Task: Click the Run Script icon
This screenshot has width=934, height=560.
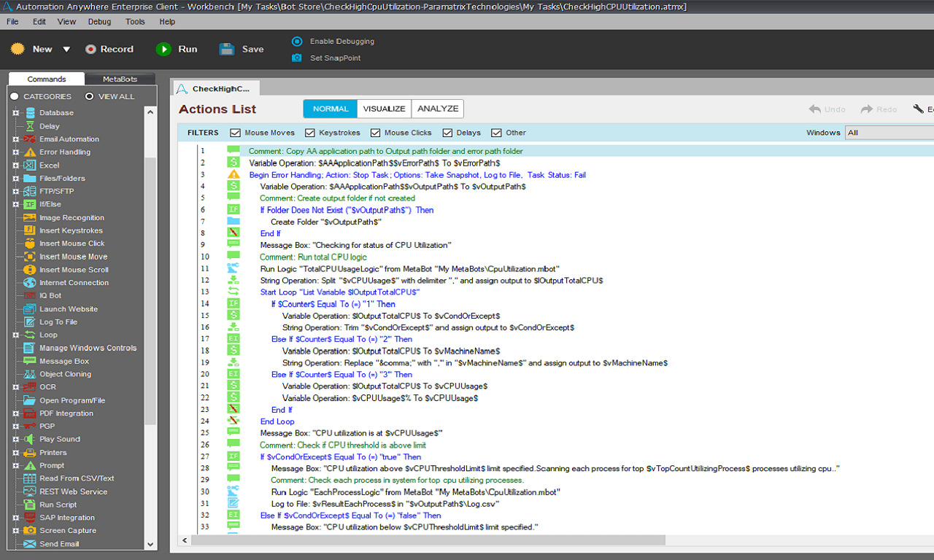Action: (30, 505)
